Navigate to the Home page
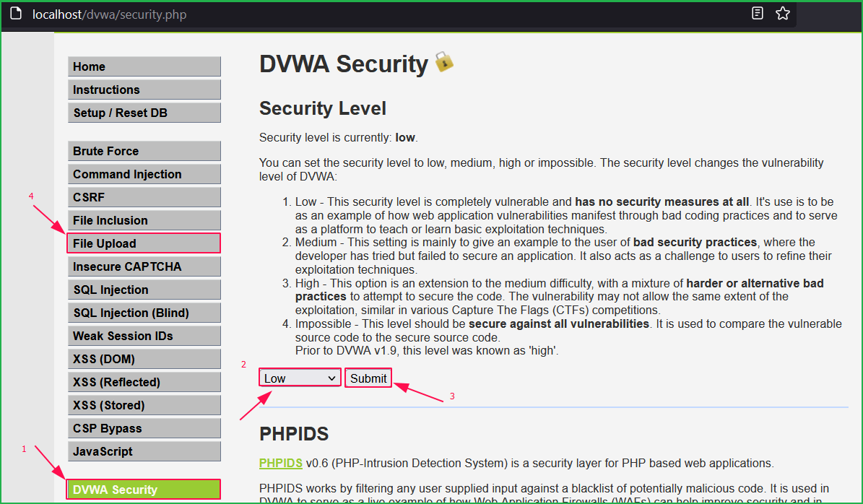The width and height of the screenshot is (863, 504). (x=144, y=66)
